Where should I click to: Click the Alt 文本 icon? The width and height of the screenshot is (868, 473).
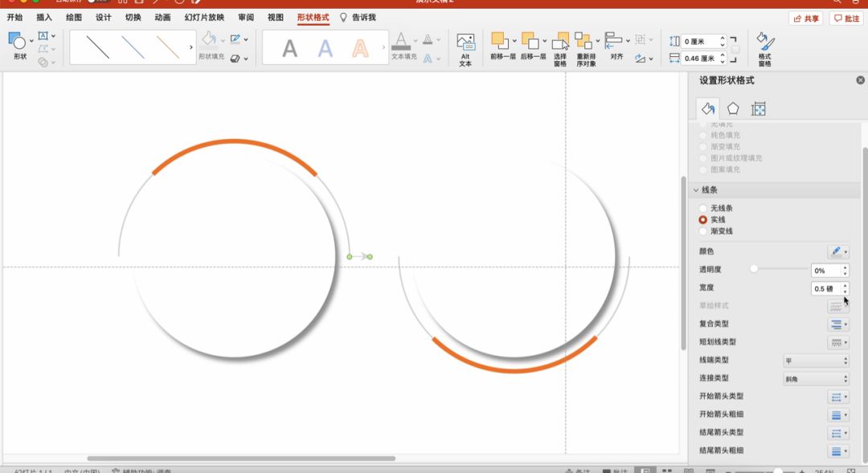click(465, 43)
